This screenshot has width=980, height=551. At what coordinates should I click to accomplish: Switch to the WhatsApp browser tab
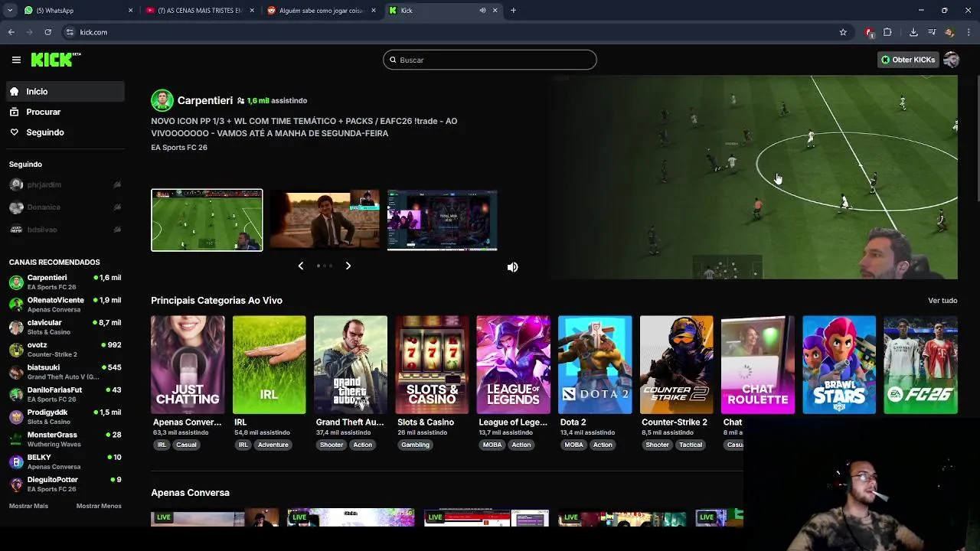(x=77, y=11)
